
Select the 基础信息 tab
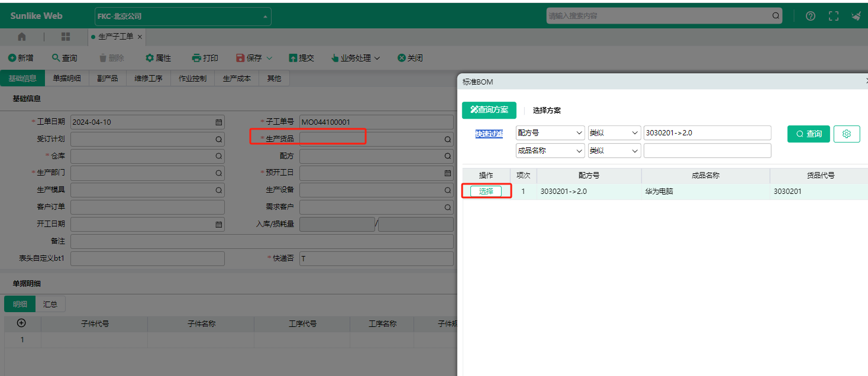(22, 78)
